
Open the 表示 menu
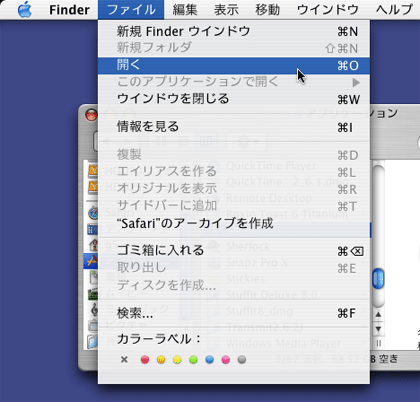(x=226, y=10)
